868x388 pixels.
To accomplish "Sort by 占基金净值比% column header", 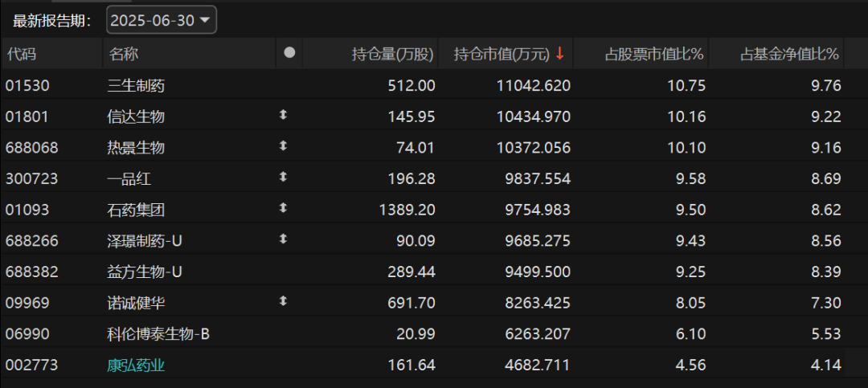I will tap(789, 54).
